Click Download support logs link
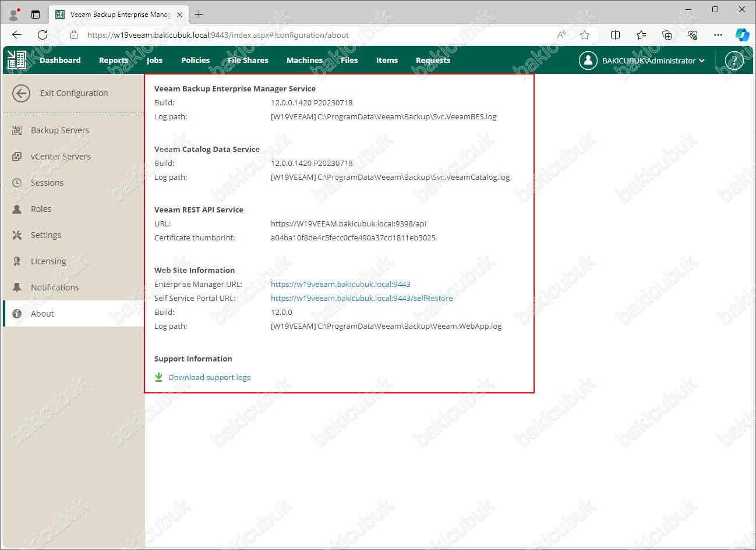 (209, 377)
